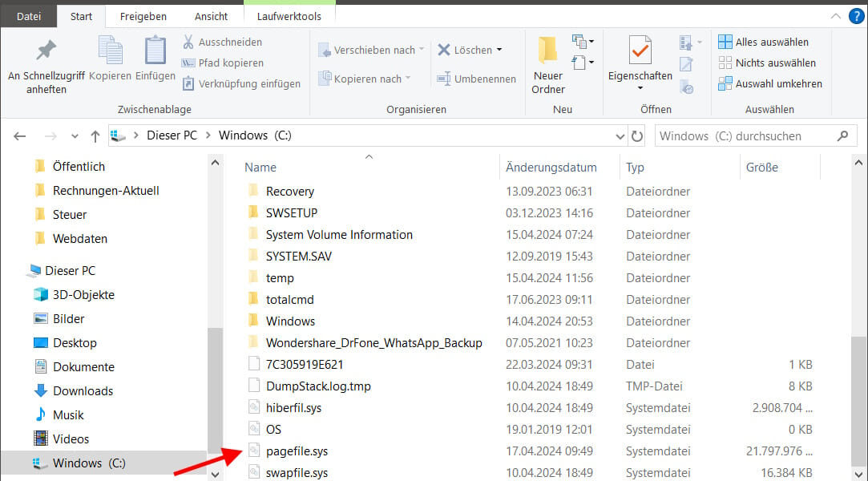Sort by the Name column header

(x=260, y=168)
